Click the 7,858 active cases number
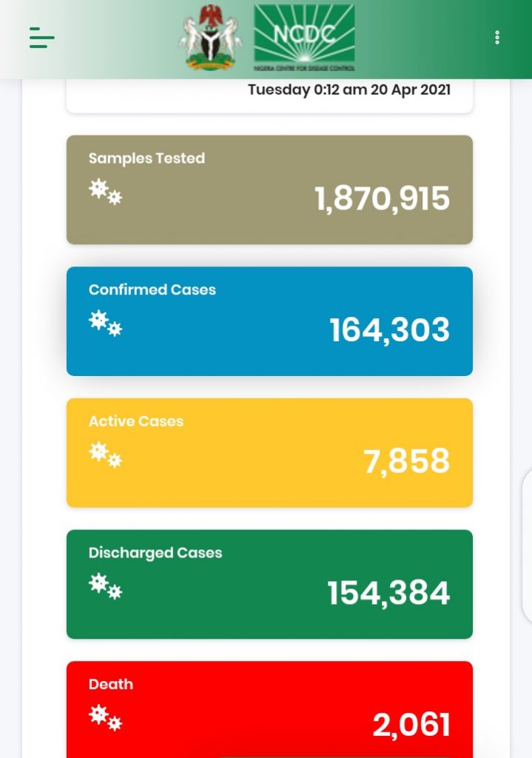532x758 pixels. (406, 461)
